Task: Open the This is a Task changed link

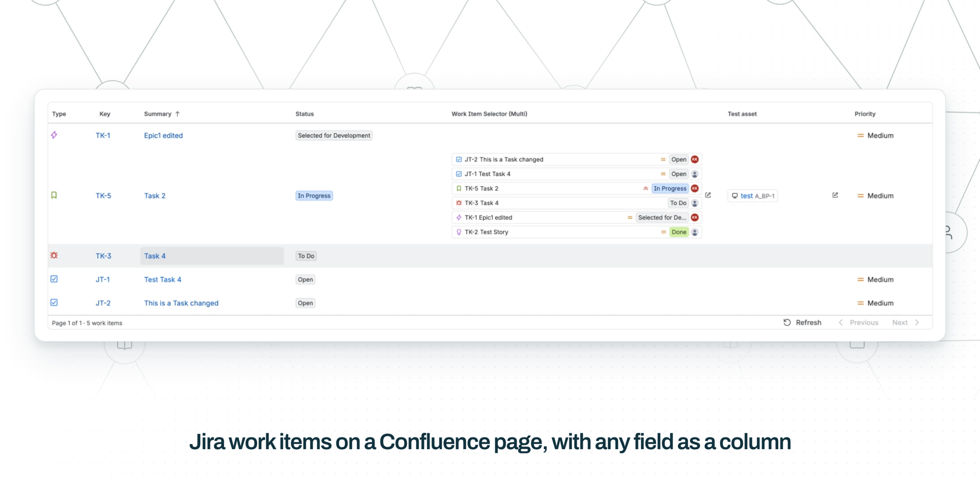Action: point(181,303)
